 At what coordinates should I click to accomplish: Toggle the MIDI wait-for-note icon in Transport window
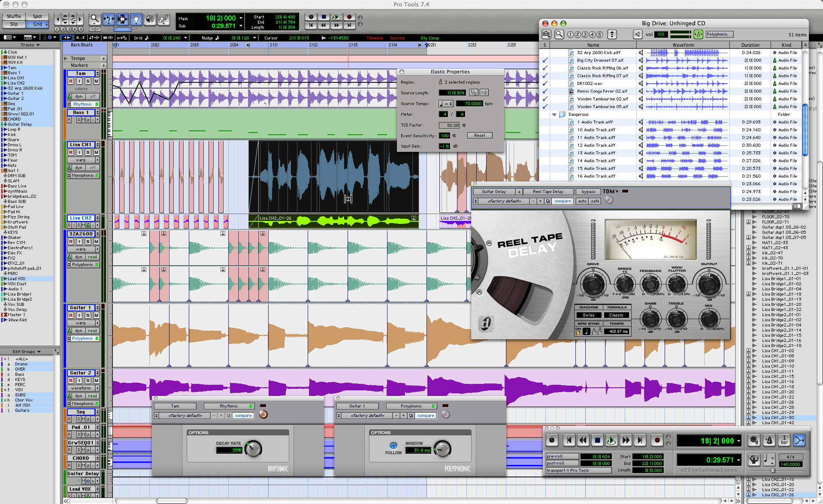point(754,440)
